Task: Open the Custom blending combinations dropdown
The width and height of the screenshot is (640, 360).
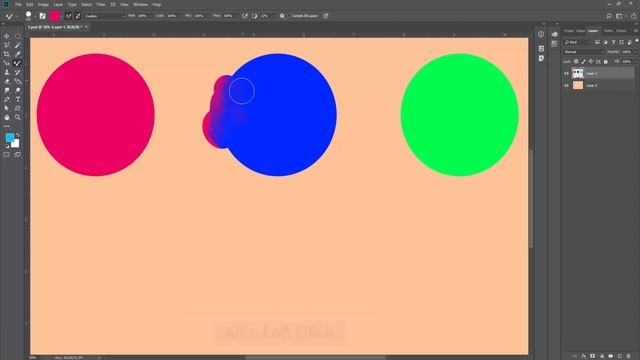Action: [x=104, y=16]
